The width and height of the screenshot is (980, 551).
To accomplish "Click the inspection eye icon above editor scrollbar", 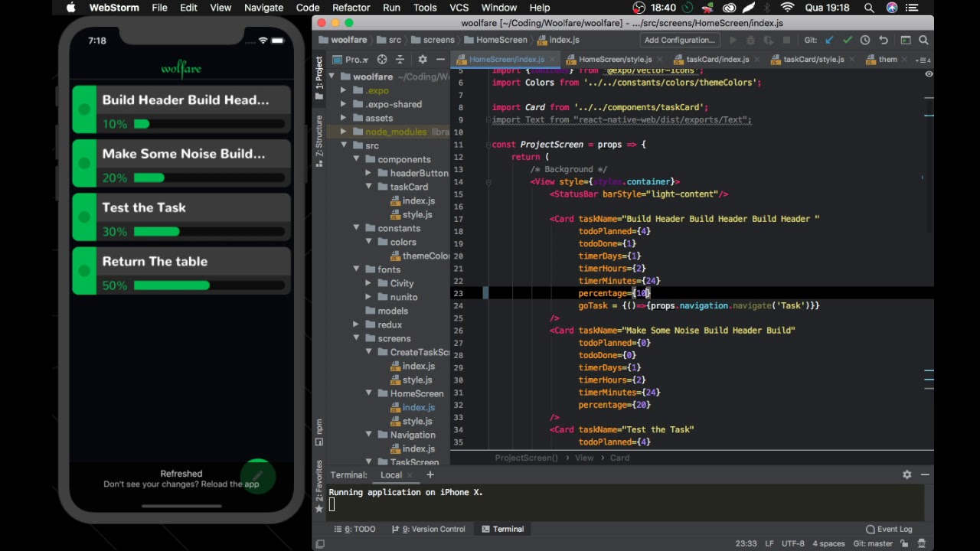I will 929,74.
